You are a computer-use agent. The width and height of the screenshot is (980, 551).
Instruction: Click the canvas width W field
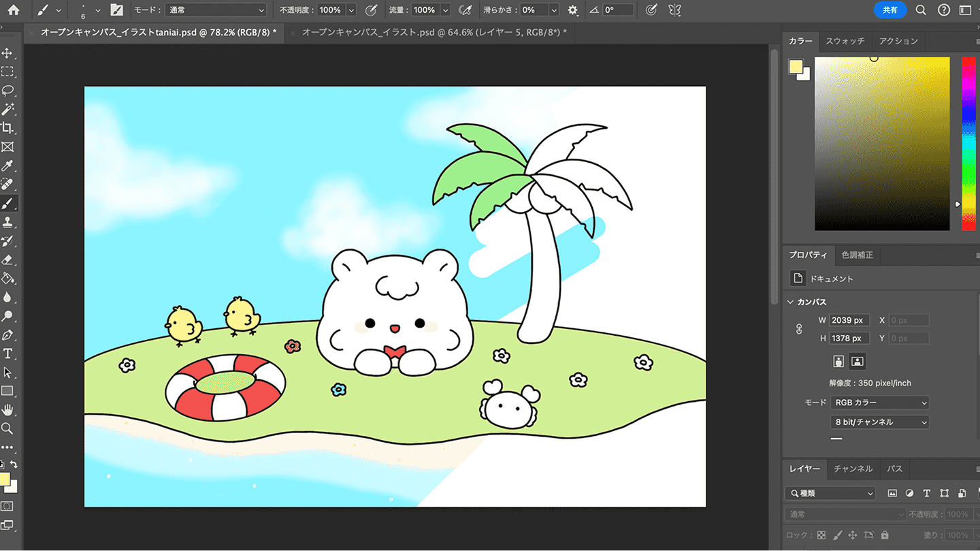849,320
